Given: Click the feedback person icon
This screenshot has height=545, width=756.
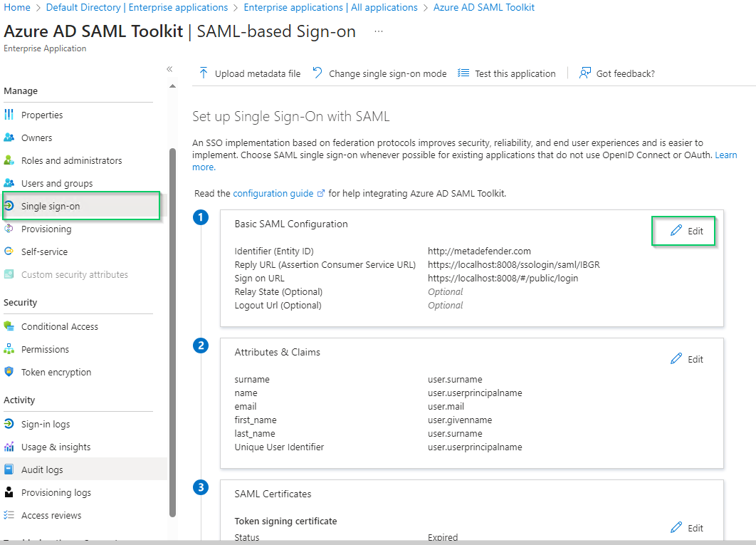Looking at the screenshot, I should [585, 73].
